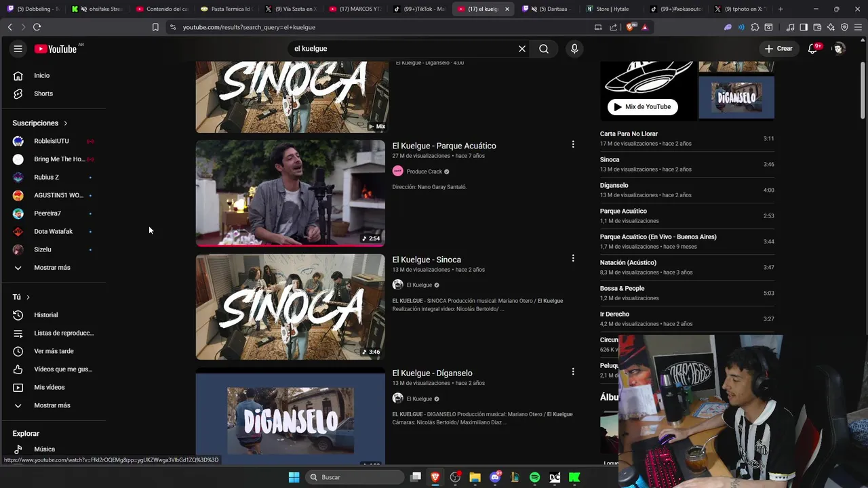Open options menu for the Díganselo video
868x488 pixels.
pos(573,371)
